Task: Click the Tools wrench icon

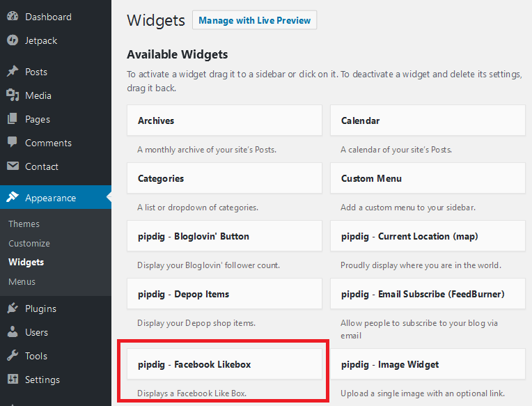Action: (x=13, y=355)
